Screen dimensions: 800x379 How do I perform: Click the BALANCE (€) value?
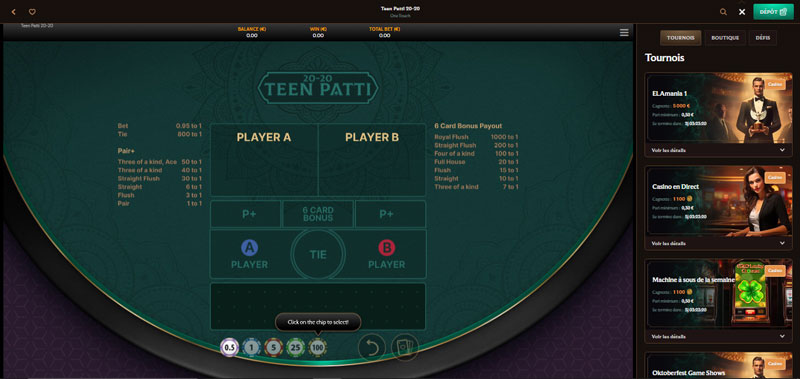pyautogui.click(x=252, y=36)
